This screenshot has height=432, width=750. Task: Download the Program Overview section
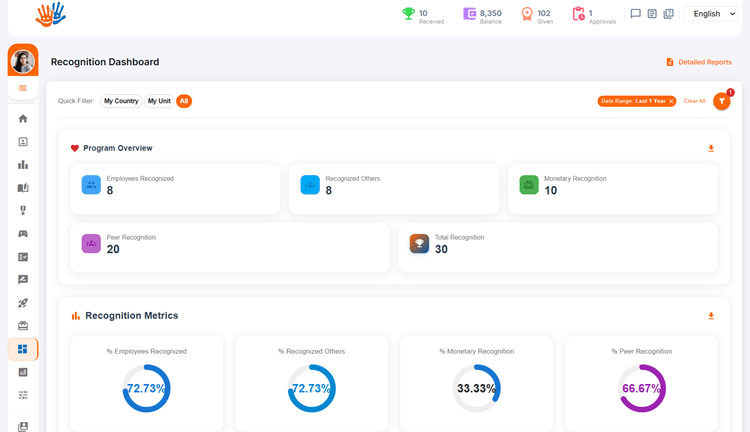pos(711,148)
